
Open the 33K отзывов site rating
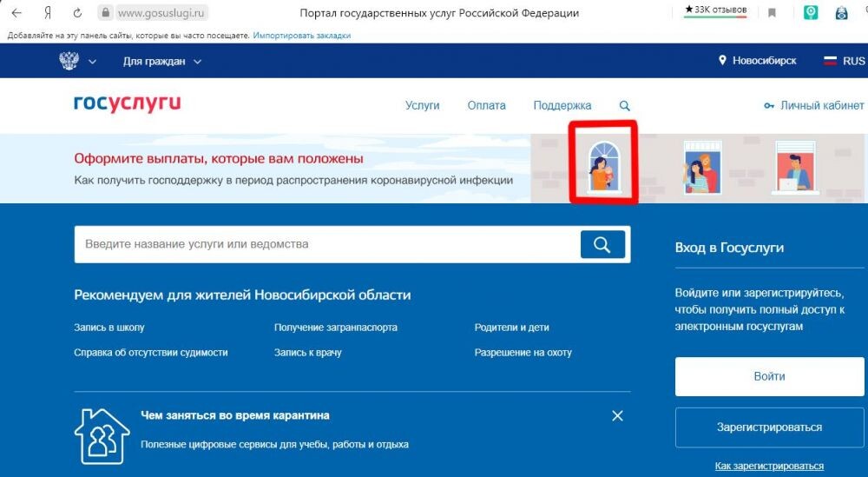tap(715, 10)
